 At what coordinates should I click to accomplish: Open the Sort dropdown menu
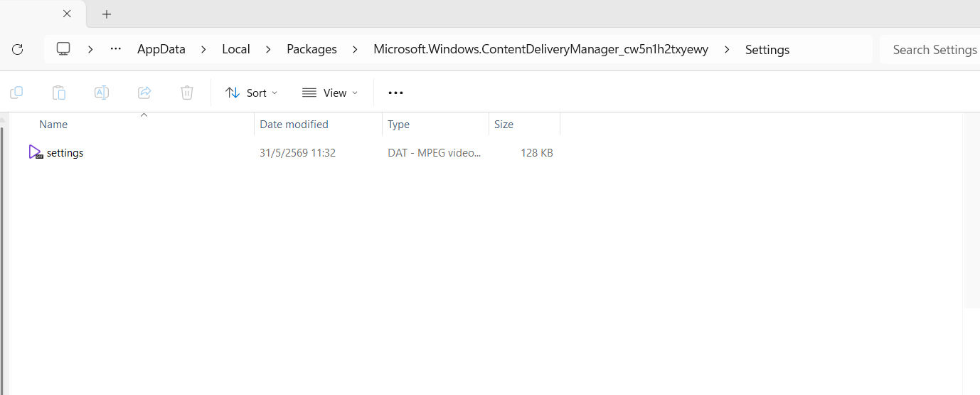pyautogui.click(x=252, y=93)
